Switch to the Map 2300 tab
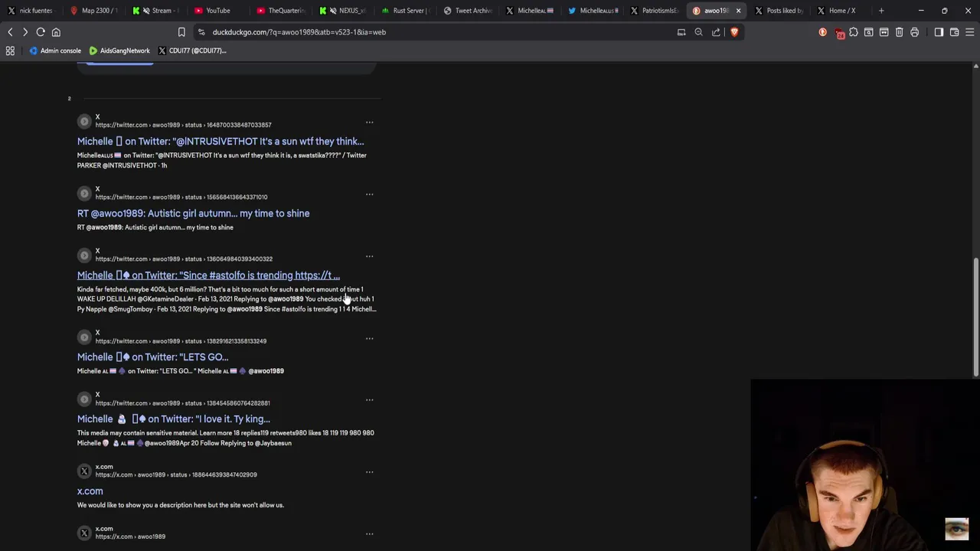 tap(93, 11)
